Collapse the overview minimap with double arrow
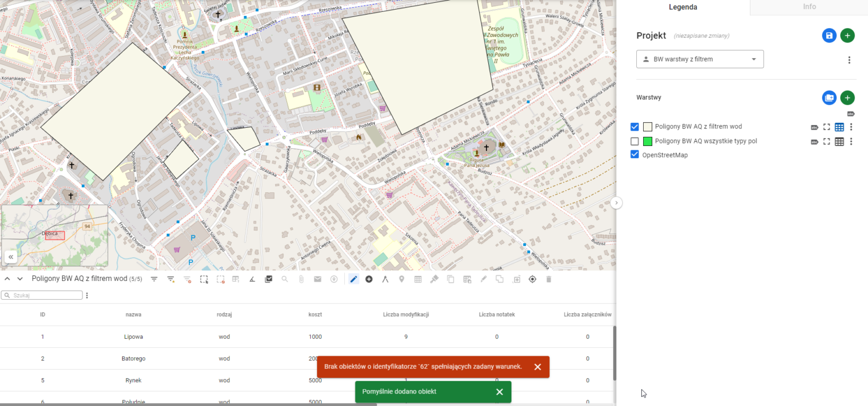This screenshot has width=868, height=406. 11,257
